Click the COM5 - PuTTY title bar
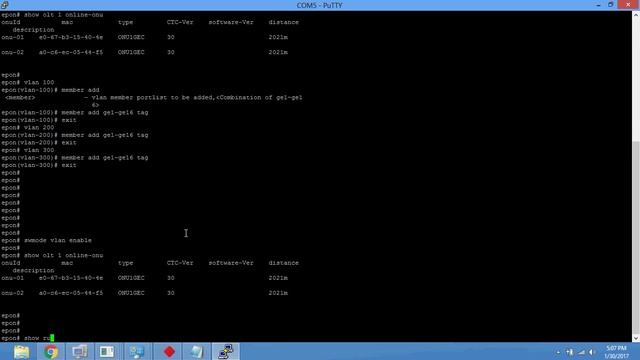Image resolution: width=640 pixels, height=360 pixels. 320,5
